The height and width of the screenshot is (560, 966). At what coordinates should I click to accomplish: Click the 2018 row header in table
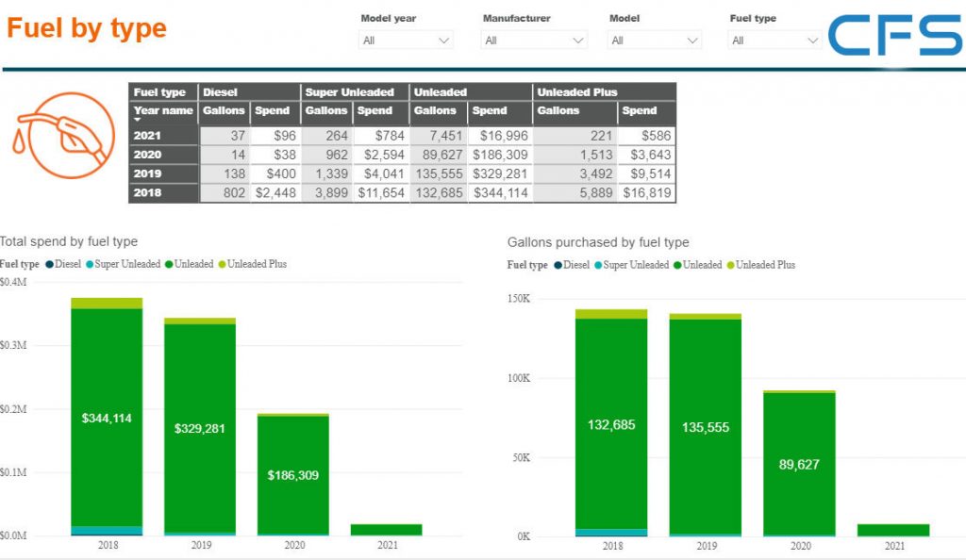pos(148,192)
